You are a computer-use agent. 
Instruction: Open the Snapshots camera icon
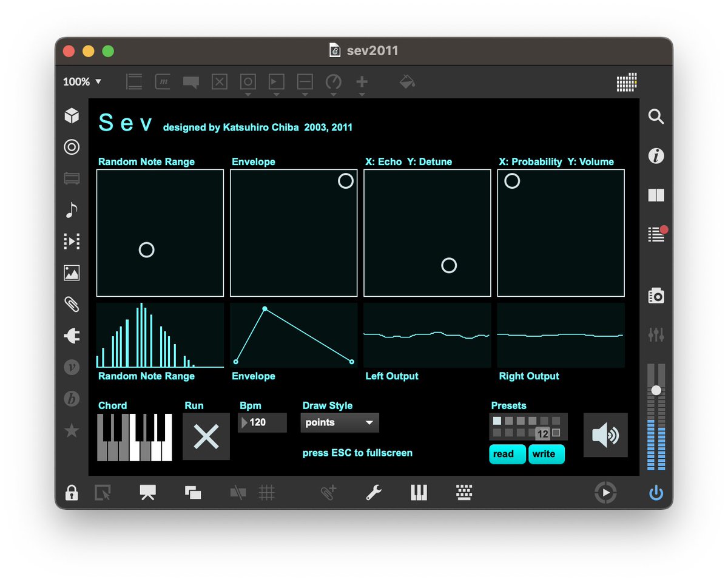pyautogui.click(x=656, y=296)
